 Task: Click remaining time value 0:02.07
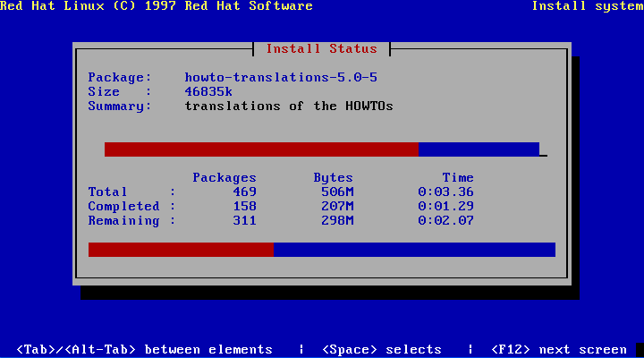pyautogui.click(x=445, y=221)
